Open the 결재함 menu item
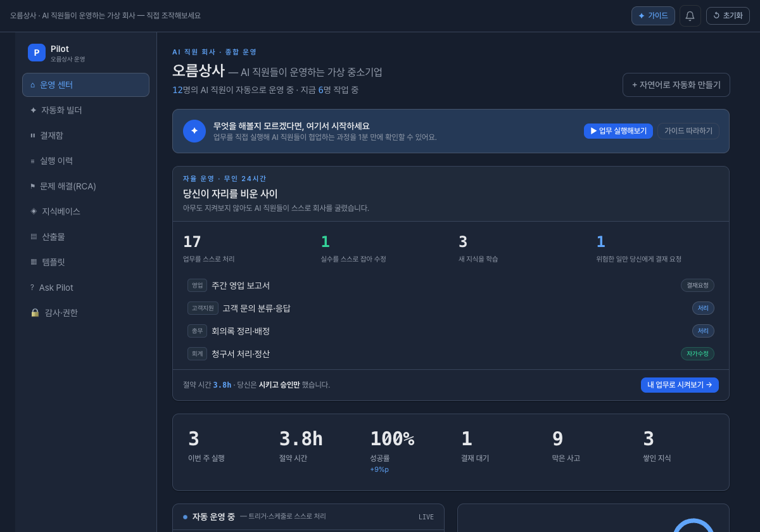Viewport: 760px width, 532px height. [85, 136]
